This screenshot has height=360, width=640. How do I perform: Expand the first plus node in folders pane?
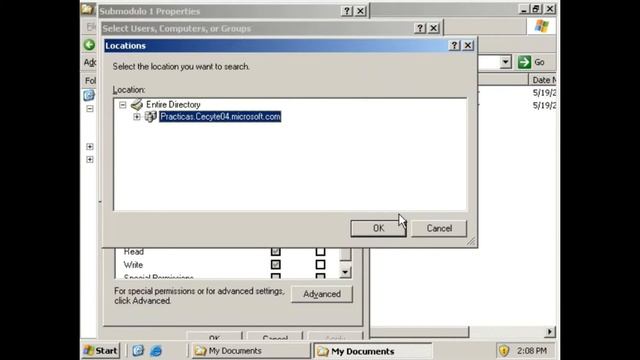90,147
